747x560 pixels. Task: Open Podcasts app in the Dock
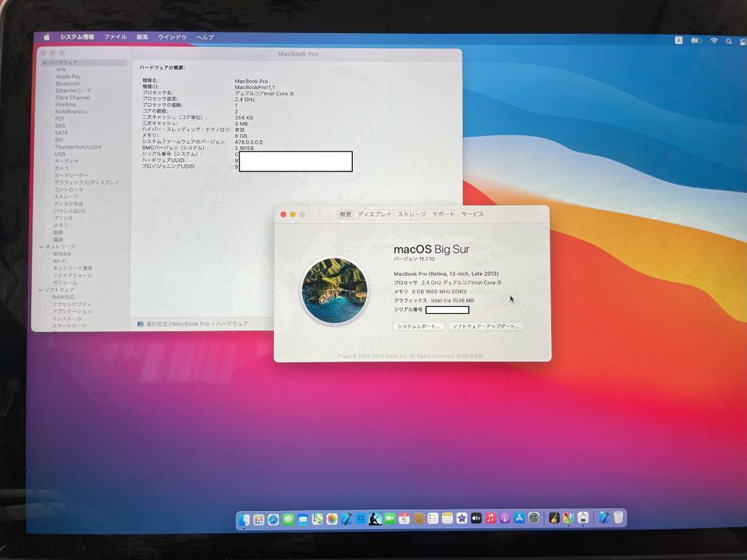(x=505, y=518)
